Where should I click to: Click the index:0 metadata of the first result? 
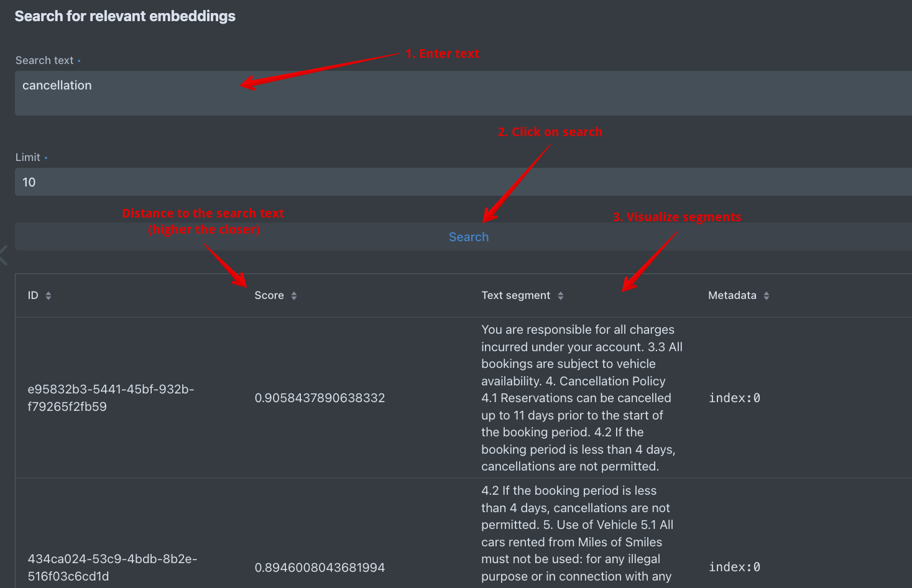735,398
